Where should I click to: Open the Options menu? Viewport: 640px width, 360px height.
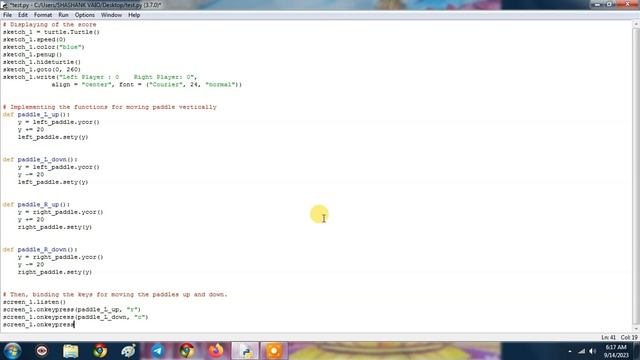84,15
